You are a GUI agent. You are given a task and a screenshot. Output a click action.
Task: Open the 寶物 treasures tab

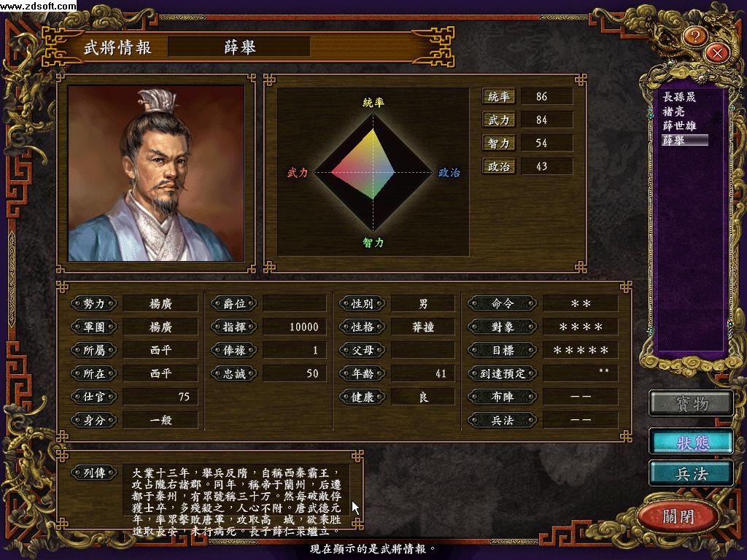pos(692,403)
